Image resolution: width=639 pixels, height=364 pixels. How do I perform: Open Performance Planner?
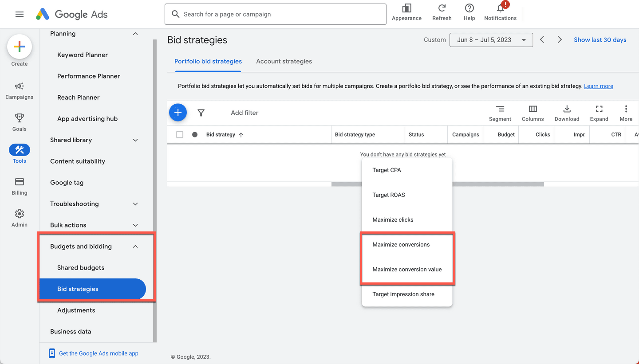click(89, 76)
